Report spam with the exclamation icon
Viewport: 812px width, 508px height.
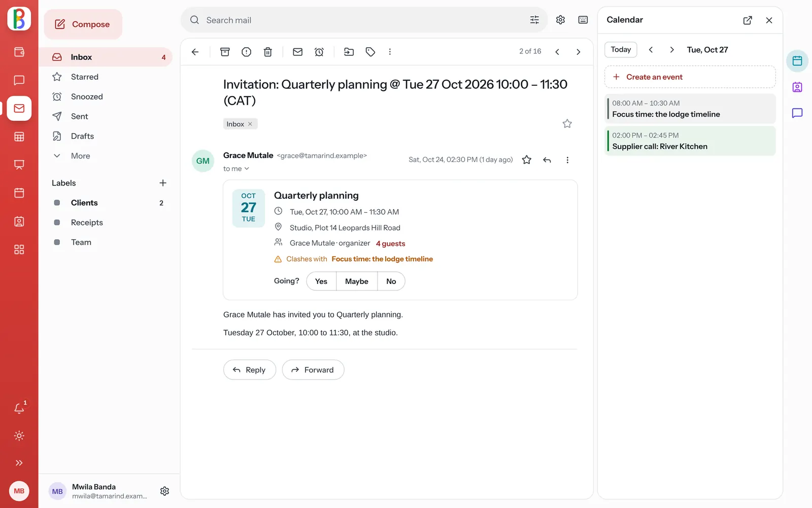click(246, 52)
